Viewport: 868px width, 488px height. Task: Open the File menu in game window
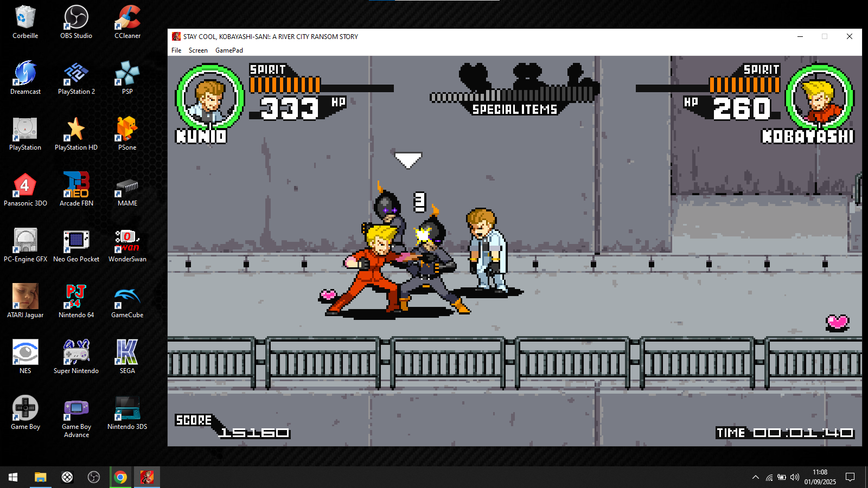(x=176, y=50)
